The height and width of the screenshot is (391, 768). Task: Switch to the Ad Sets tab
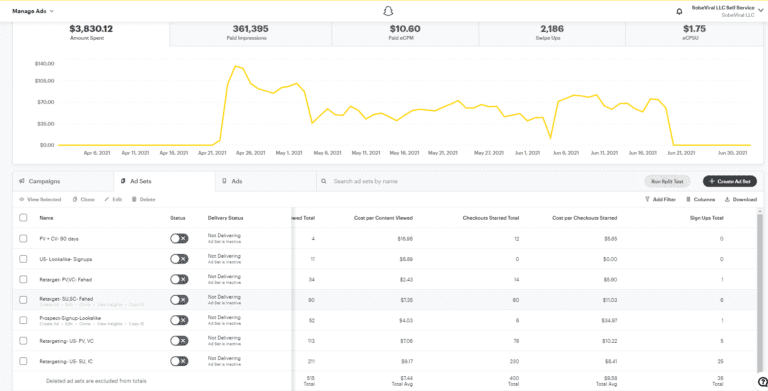(x=164, y=181)
